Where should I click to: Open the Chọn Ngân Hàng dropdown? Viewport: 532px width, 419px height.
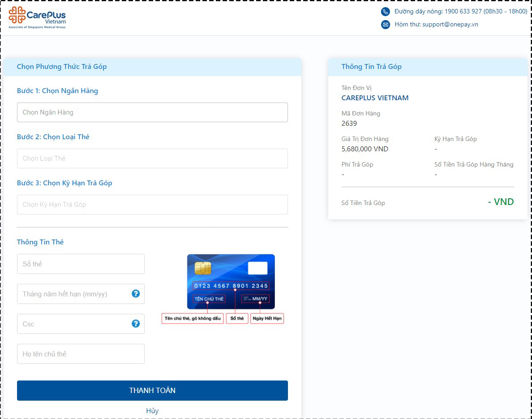[152, 112]
